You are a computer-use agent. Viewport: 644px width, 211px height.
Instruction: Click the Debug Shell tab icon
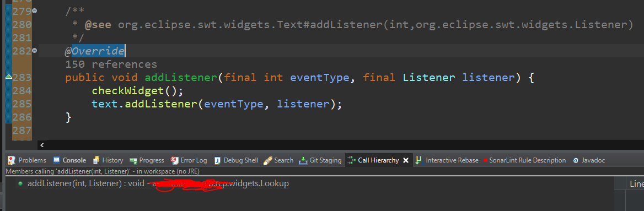coord(218,160)
